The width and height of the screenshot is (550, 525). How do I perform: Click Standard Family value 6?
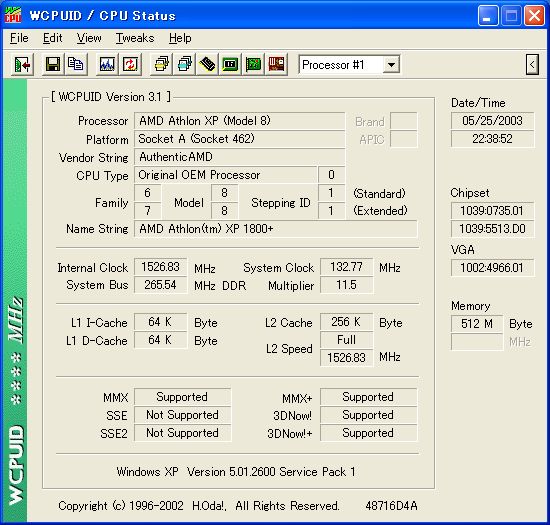point(148,193)
